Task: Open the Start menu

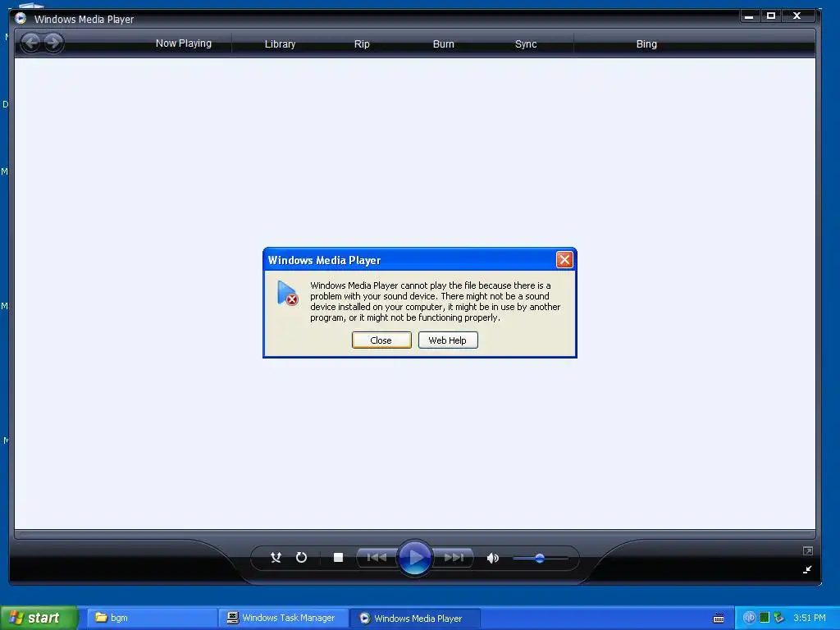Action: pyautogui.click(x=39, y=618)
